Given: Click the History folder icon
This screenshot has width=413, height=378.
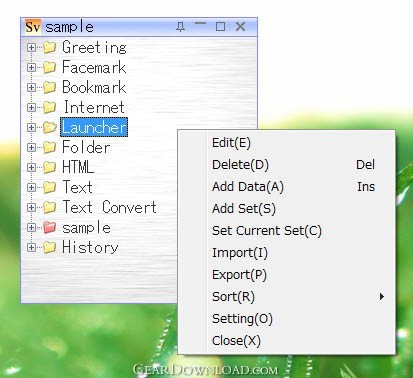Looking at the screenshot, I should coord(49,247).
